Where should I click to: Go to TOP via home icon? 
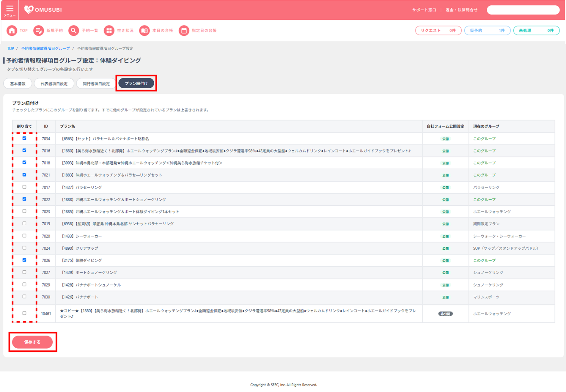[x=12, y=31]
